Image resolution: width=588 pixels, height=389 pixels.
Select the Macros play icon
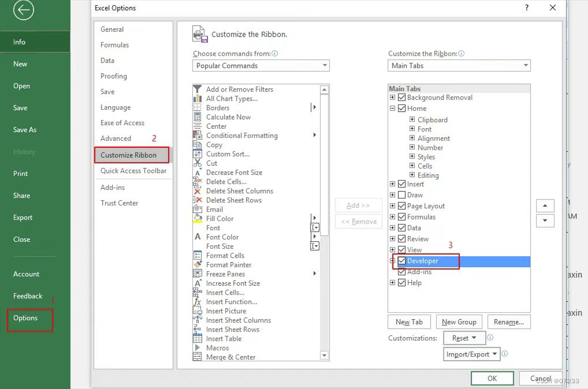pyautogui.click(x=197, y=348)
